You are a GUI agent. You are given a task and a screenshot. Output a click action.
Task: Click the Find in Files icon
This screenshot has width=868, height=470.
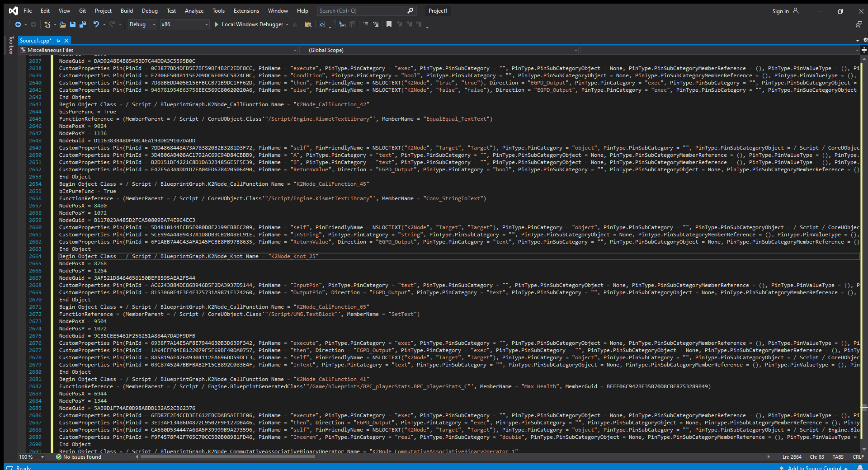click(308, 24)
